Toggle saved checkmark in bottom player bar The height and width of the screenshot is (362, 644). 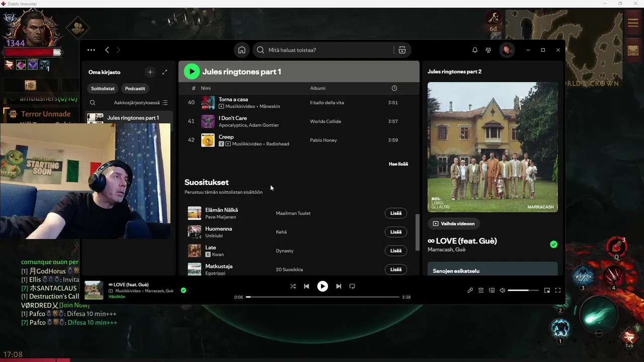tap(183, 290)
